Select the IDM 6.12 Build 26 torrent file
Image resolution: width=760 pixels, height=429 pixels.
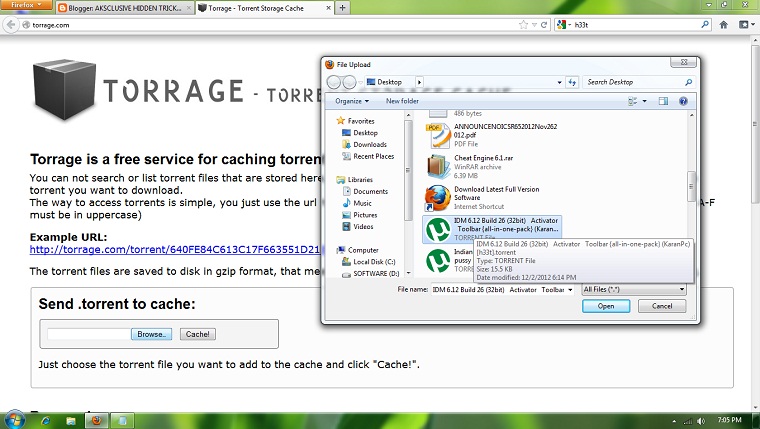tap(492, 229)
